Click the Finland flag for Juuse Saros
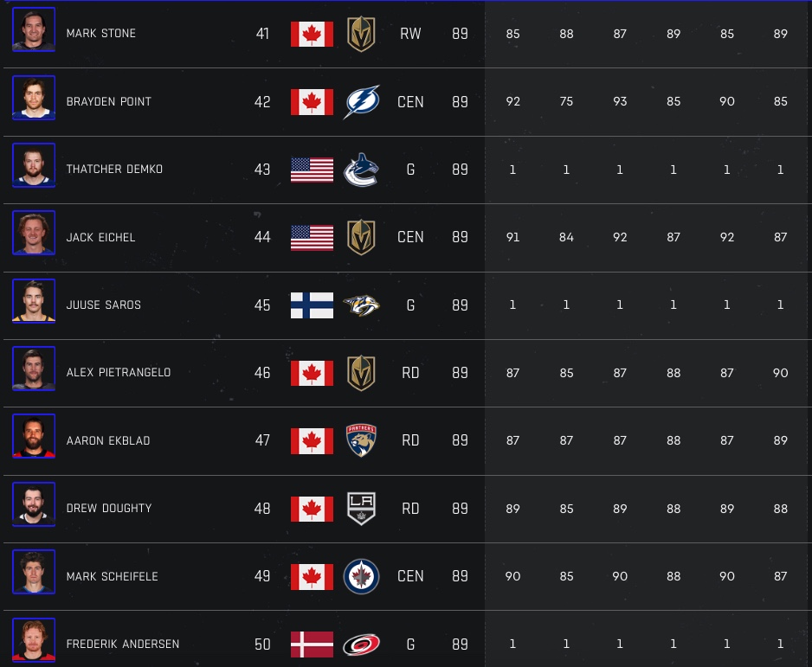The width and height of the screenshot is (812, 667). (x=312, y=305)
